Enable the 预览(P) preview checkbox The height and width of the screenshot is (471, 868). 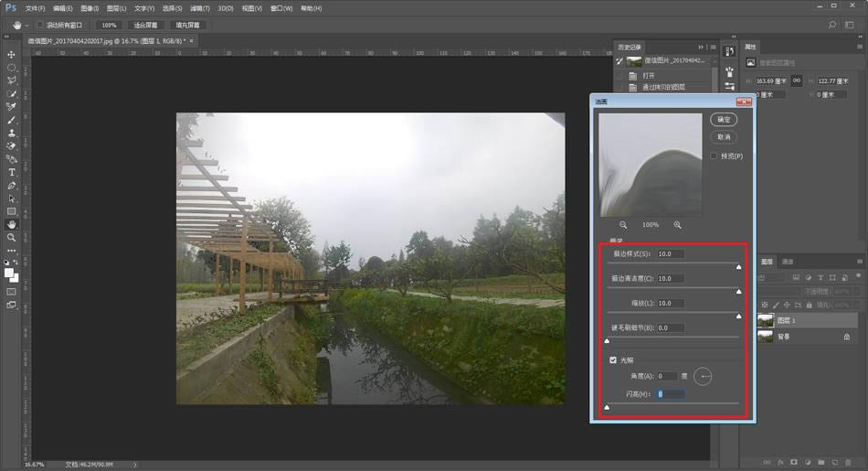715,155
